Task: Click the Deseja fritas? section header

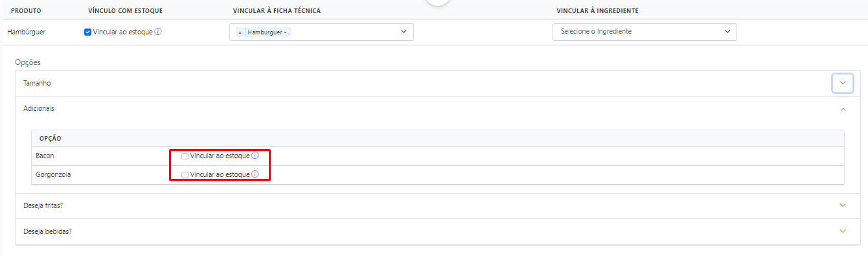Action: 434,205
